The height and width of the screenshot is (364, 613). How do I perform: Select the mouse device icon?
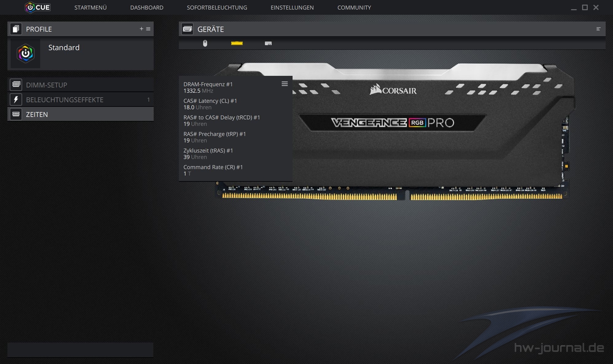click(205, 43)
